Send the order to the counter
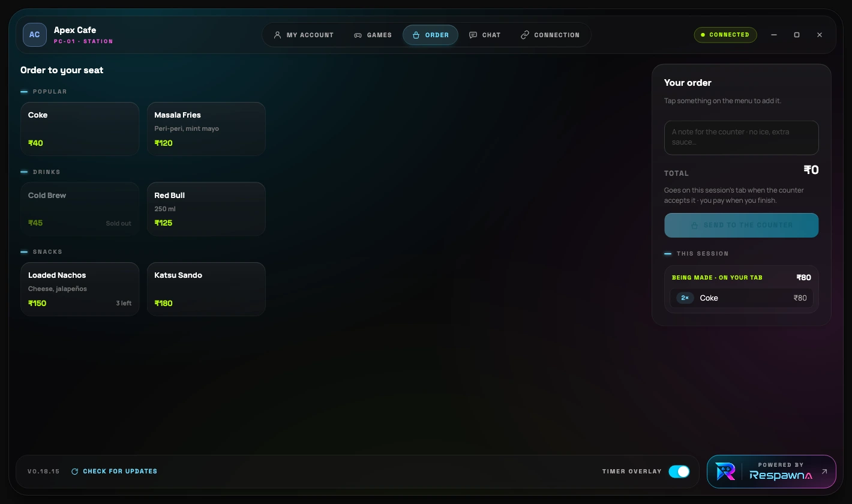 coord(742,225)
